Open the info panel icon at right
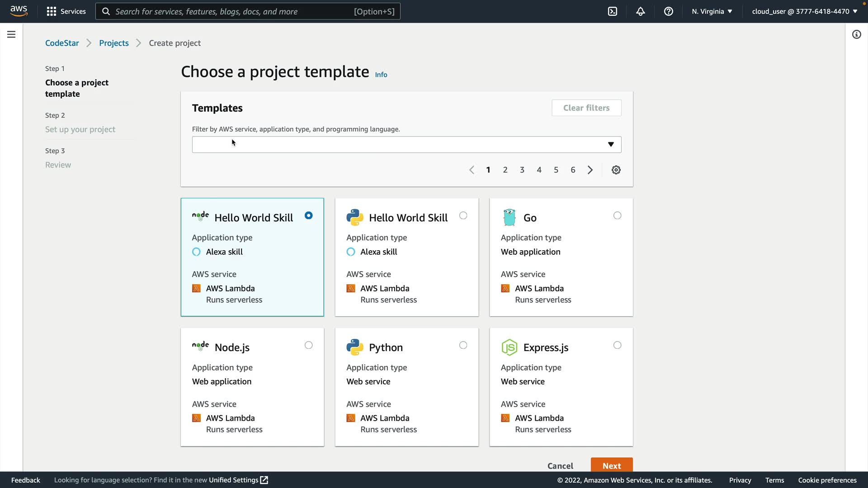The image size is (868, 488). 856,34
